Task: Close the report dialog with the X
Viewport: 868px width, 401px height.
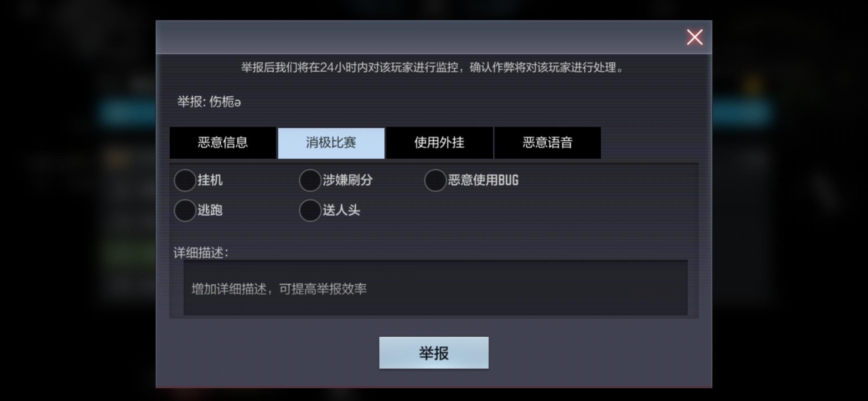Action: pos(694,37)
